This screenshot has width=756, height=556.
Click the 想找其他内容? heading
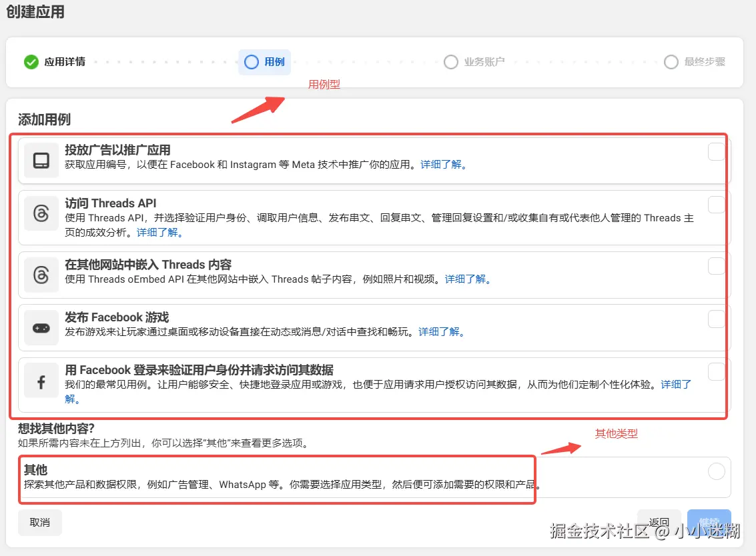point(57,428)
